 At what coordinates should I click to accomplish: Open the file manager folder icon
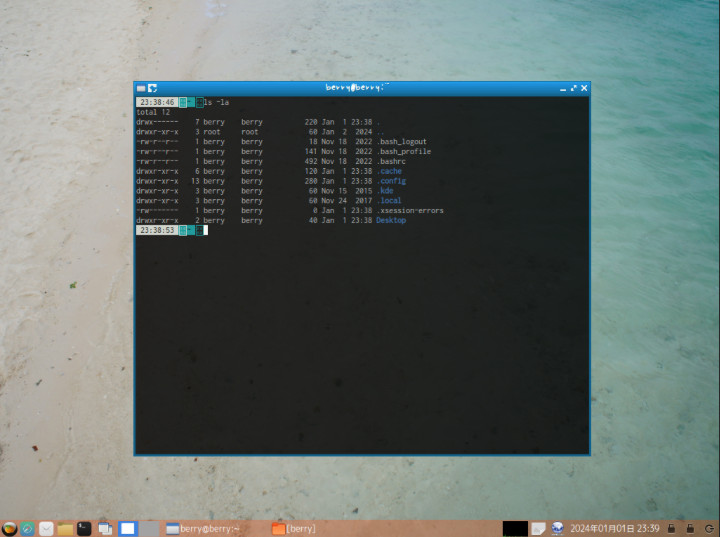coord(65,529)
